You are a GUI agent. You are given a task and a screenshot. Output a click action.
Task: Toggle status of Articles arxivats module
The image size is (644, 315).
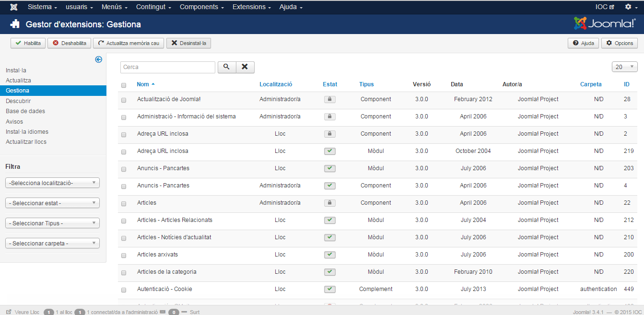[329, 255]
